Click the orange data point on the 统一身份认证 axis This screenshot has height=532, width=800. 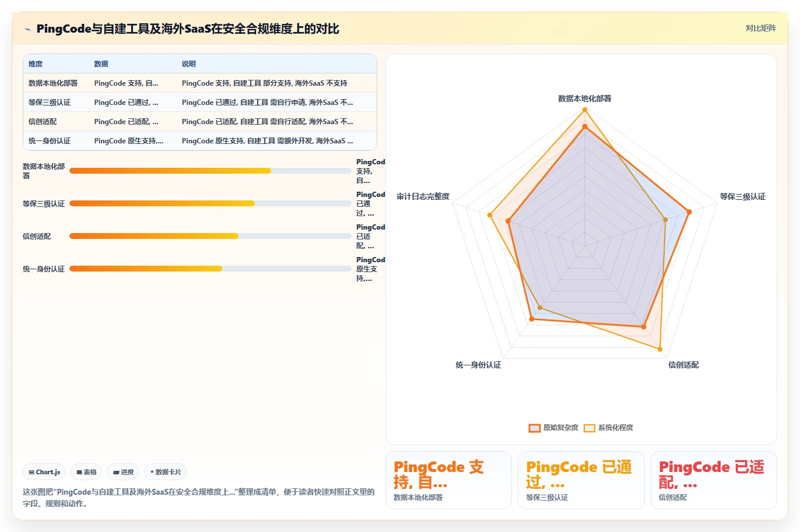coord(531,319)
